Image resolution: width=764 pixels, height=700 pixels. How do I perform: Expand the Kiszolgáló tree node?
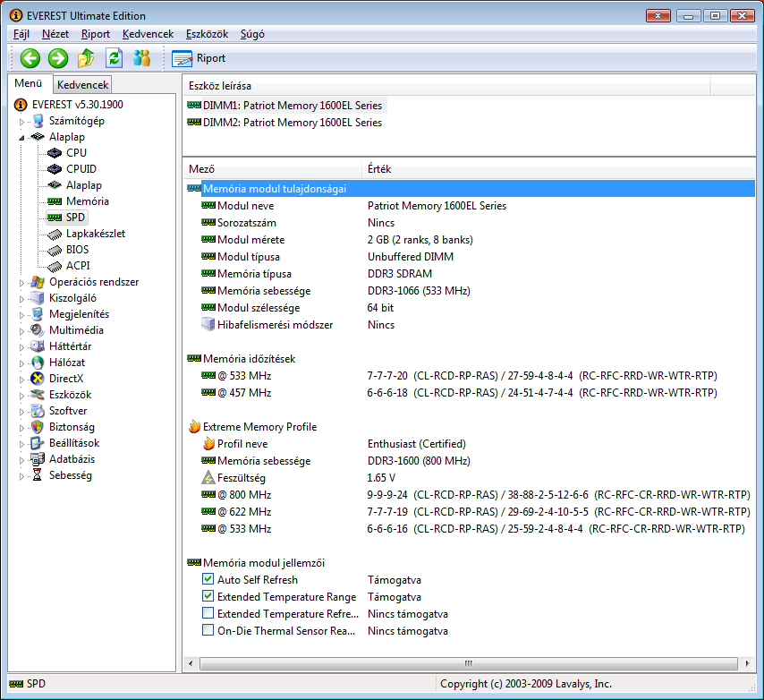(21, 299)
